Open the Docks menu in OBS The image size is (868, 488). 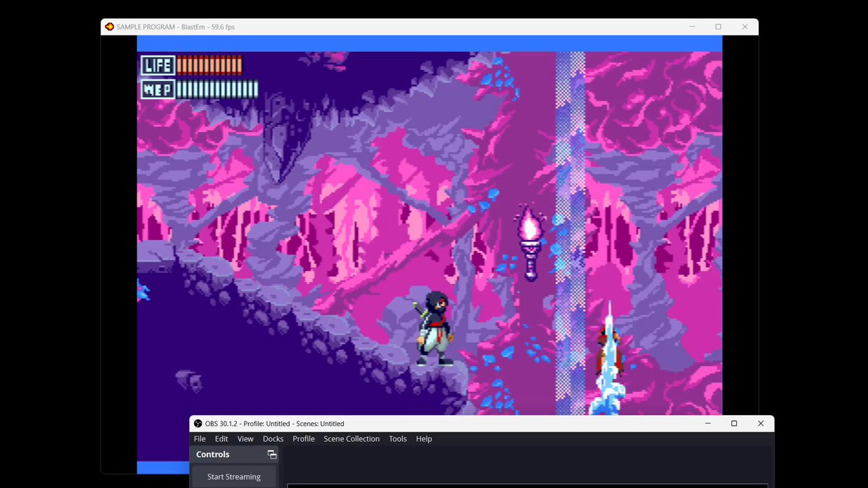273,439
